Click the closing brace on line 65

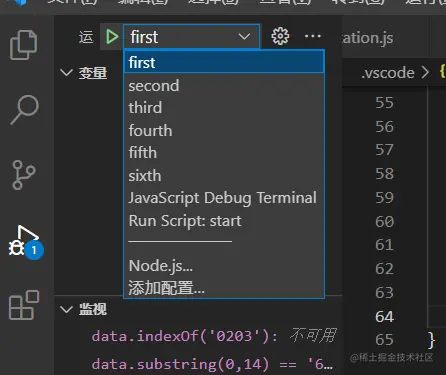tap(431, 340)
